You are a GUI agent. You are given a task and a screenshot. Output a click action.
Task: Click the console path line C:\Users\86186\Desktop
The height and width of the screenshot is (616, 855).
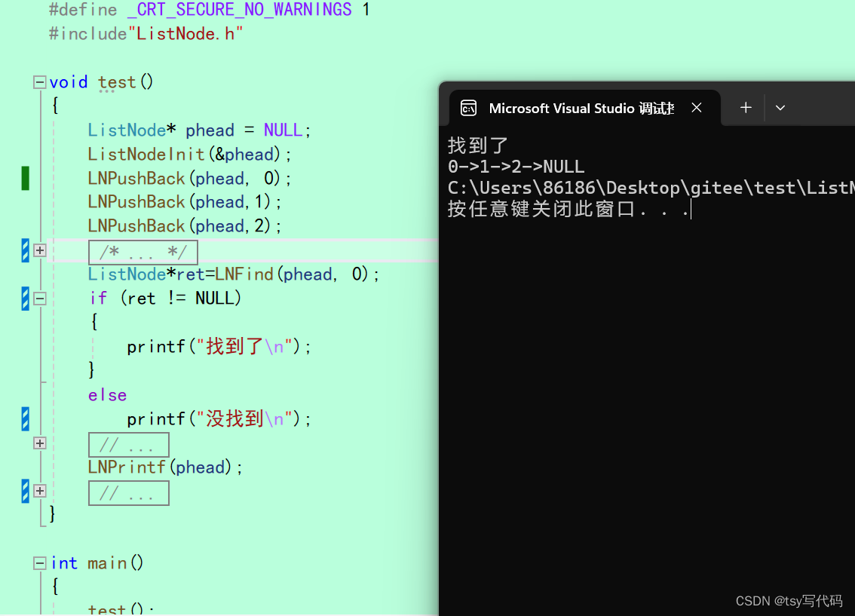point(651,188)
